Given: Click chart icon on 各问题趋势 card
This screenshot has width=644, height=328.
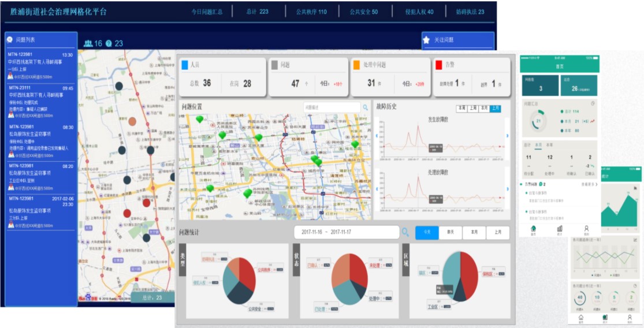Looking at the screenshot, I should pos(635,240).
